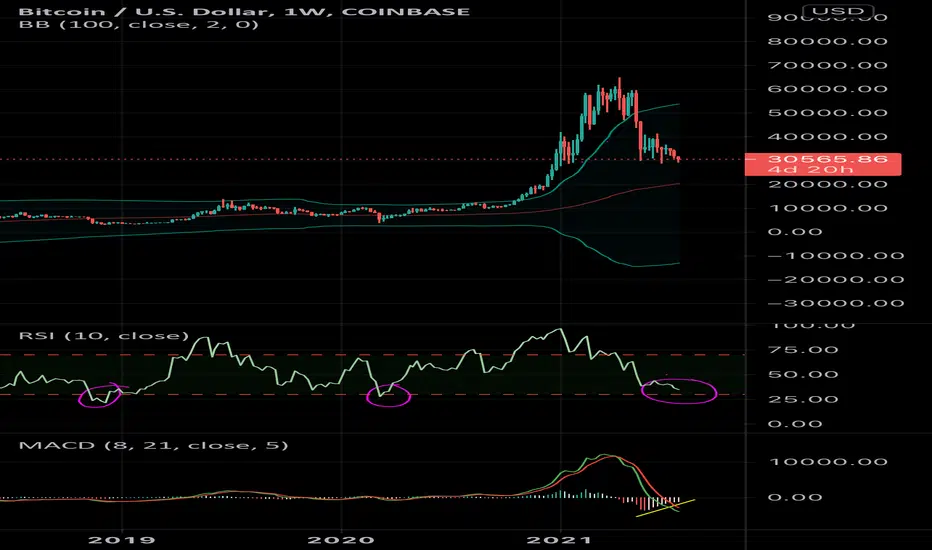
Task: Click the -30000.00 price axis label
Action: [836, 303]
